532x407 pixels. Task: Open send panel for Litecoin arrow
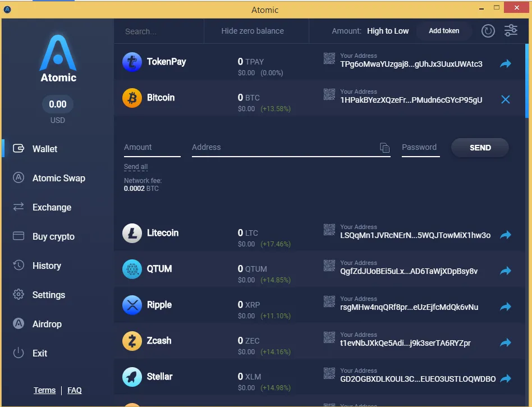(505, 235)
